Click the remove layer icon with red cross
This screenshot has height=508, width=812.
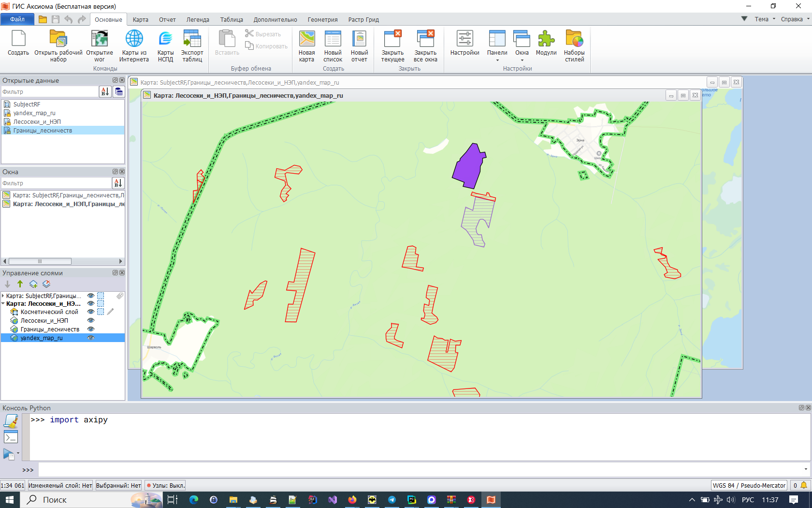tap(46, 284)
